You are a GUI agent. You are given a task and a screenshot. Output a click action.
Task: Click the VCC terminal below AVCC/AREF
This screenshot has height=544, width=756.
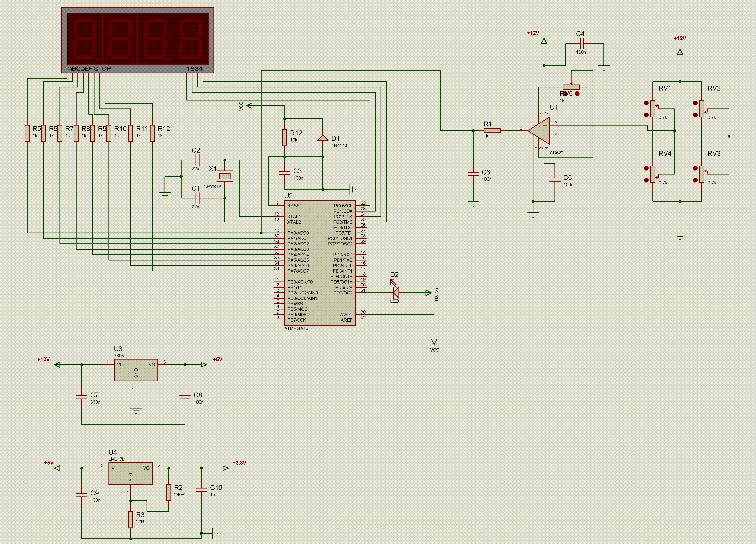pos(434,342)
